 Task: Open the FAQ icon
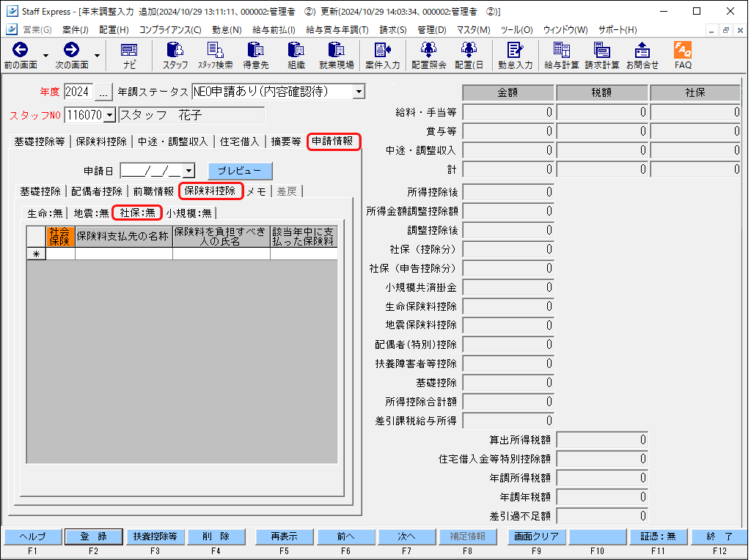tap(683, 56)
